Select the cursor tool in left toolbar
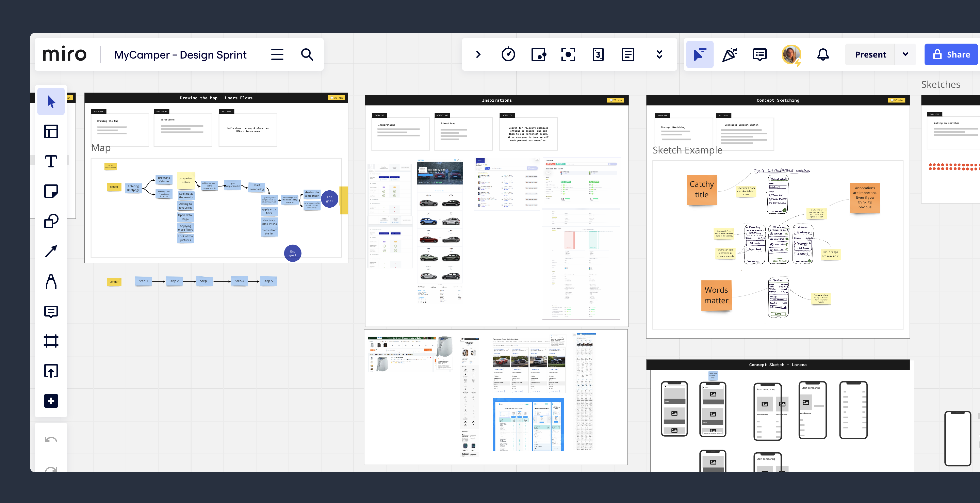 pos(51,102)
